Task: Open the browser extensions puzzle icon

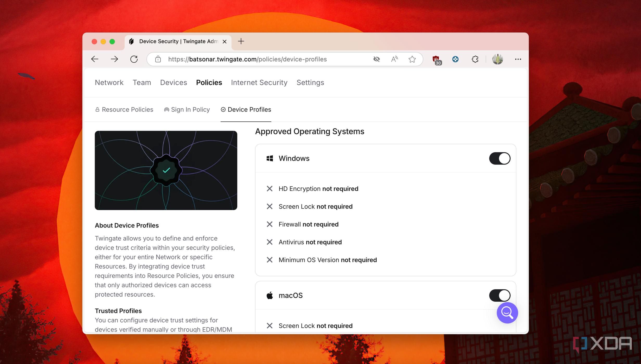Action: pyautogui.click(x=475, y=59)
